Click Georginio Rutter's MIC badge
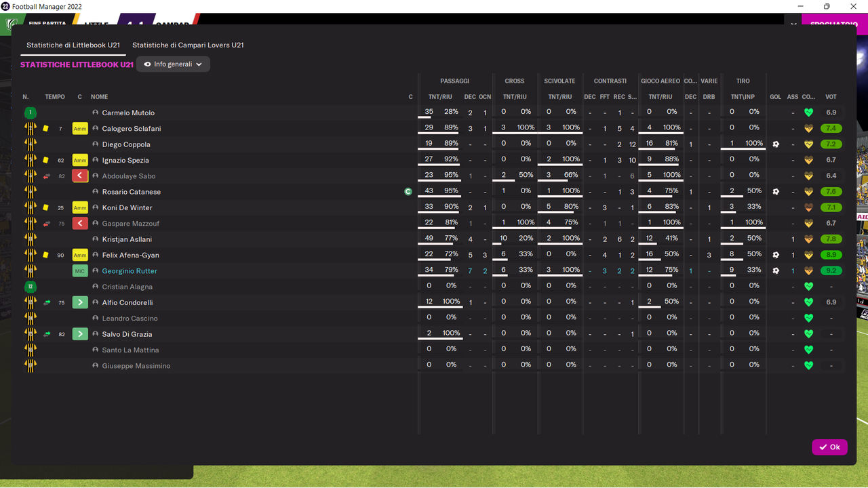This screenshot has height=488, width=868. pyautogui.click(x=80, y=271)
